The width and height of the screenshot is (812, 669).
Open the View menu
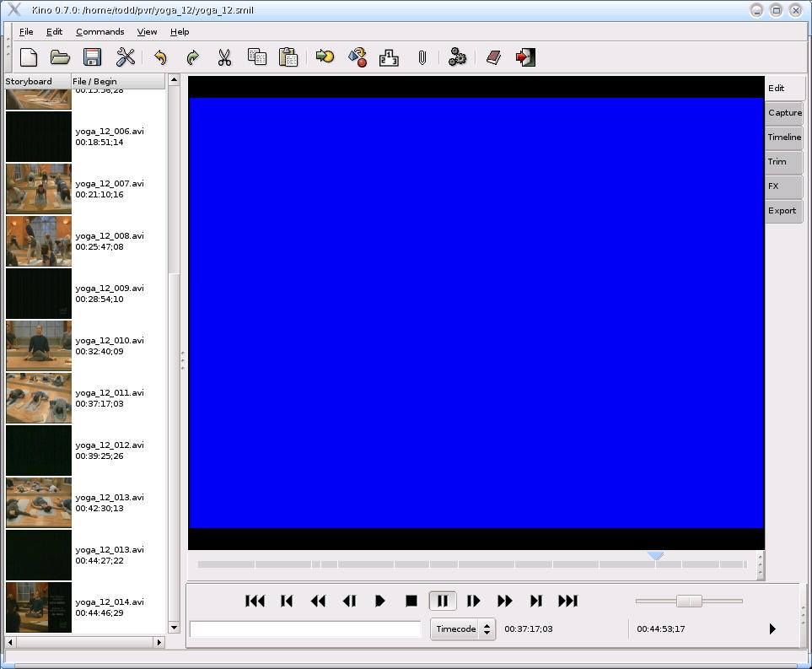point(147,31)
